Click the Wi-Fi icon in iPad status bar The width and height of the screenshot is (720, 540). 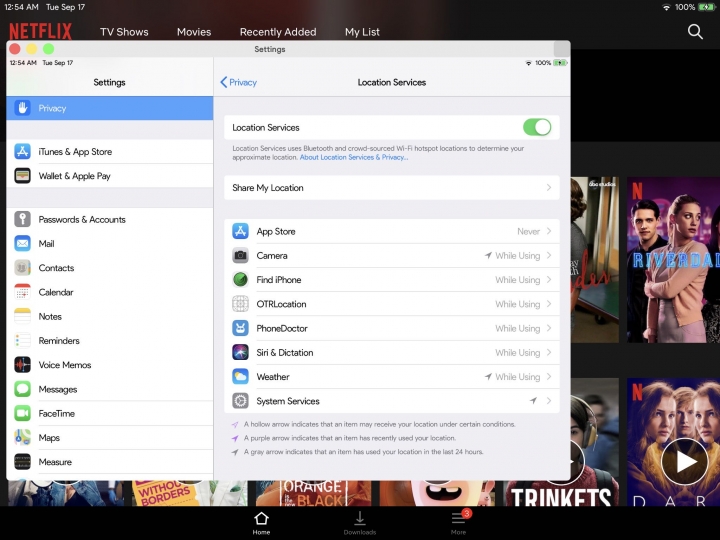[666, 7]
